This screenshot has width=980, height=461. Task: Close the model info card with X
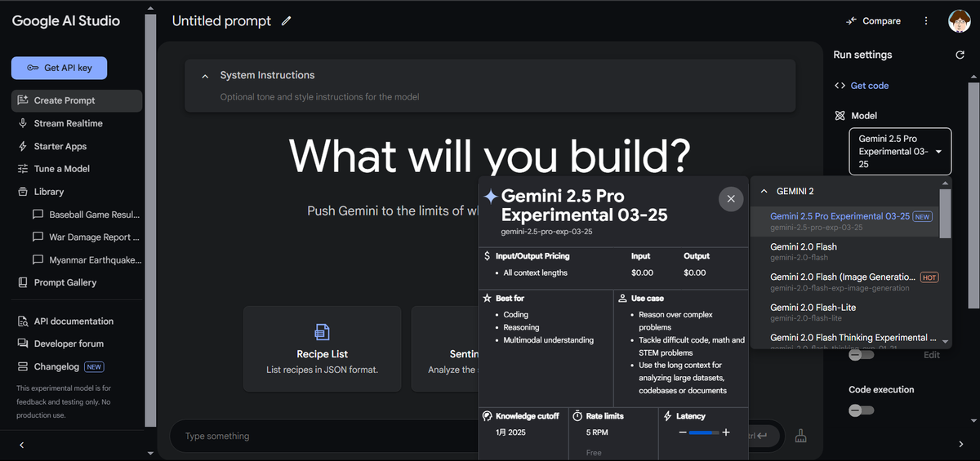[x=730, y=198]
